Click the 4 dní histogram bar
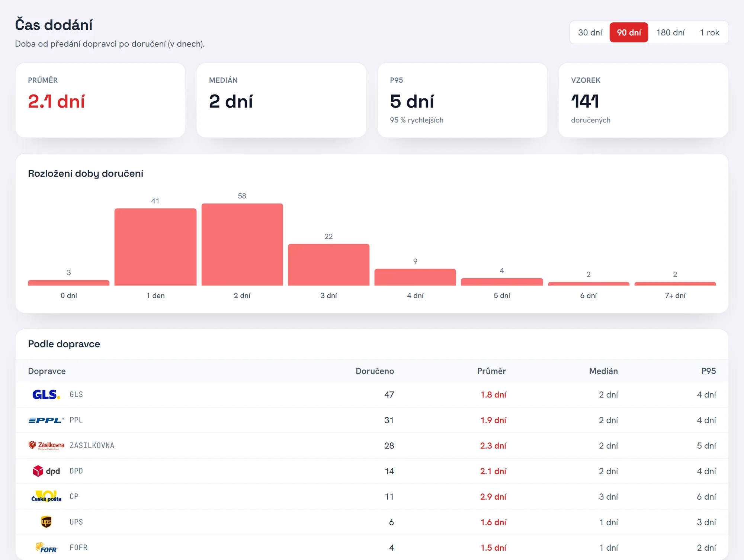This screenshot has width=744, height=560. (415, 277)
